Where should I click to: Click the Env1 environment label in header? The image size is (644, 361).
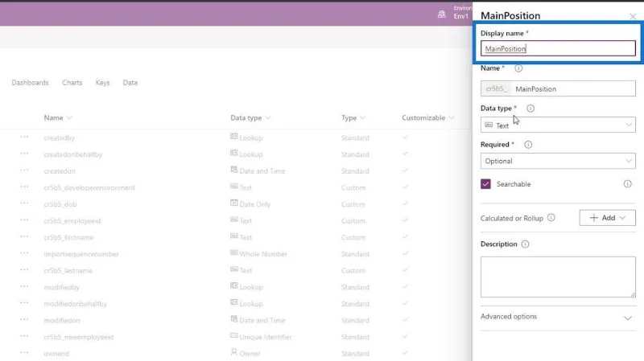click(x=460, y=16)
